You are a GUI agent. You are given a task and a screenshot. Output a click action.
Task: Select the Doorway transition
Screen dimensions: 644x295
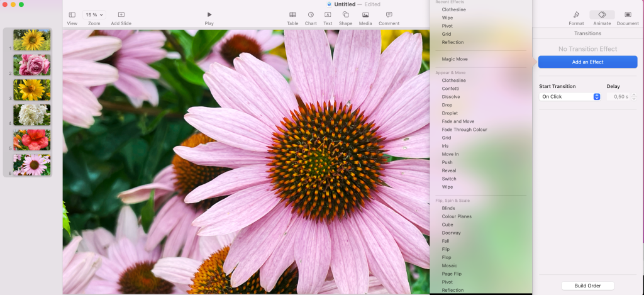[451, 233]
